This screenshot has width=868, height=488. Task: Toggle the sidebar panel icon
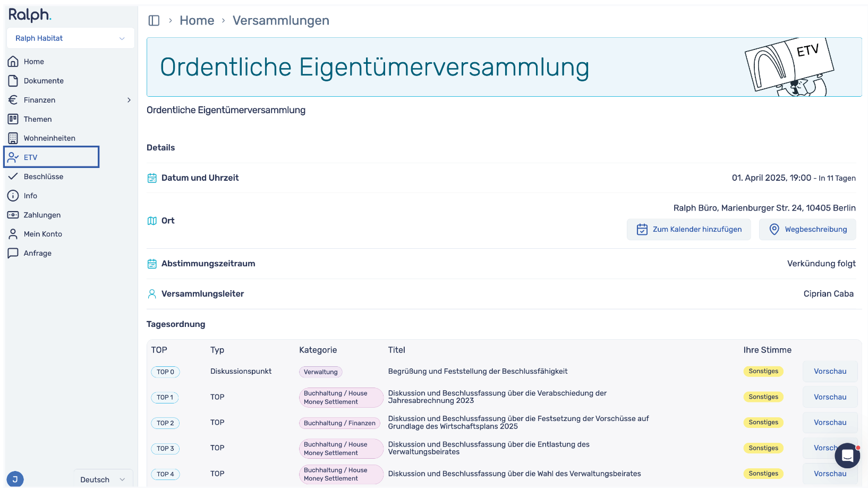pos(154,21)
